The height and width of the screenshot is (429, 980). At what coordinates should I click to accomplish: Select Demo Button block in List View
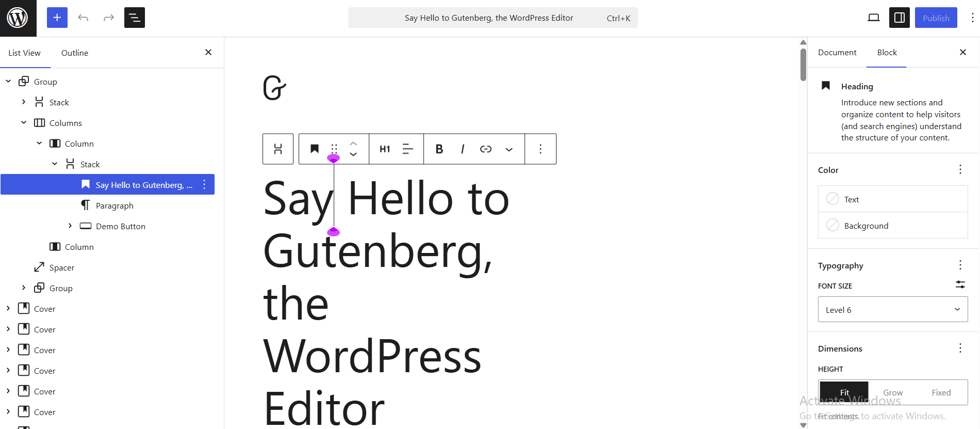121,226
